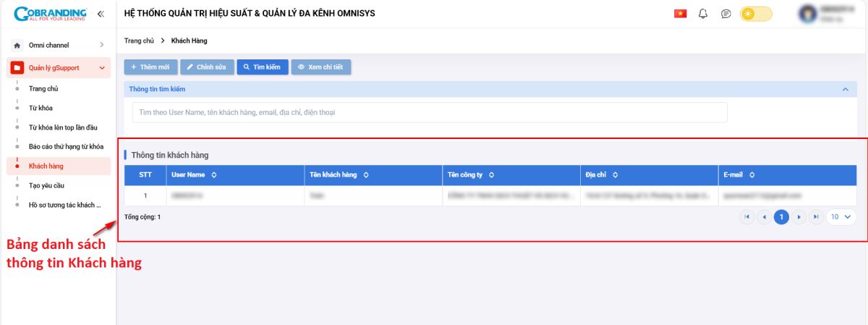
Task: Sort table by User Name column
Action: 214,175
